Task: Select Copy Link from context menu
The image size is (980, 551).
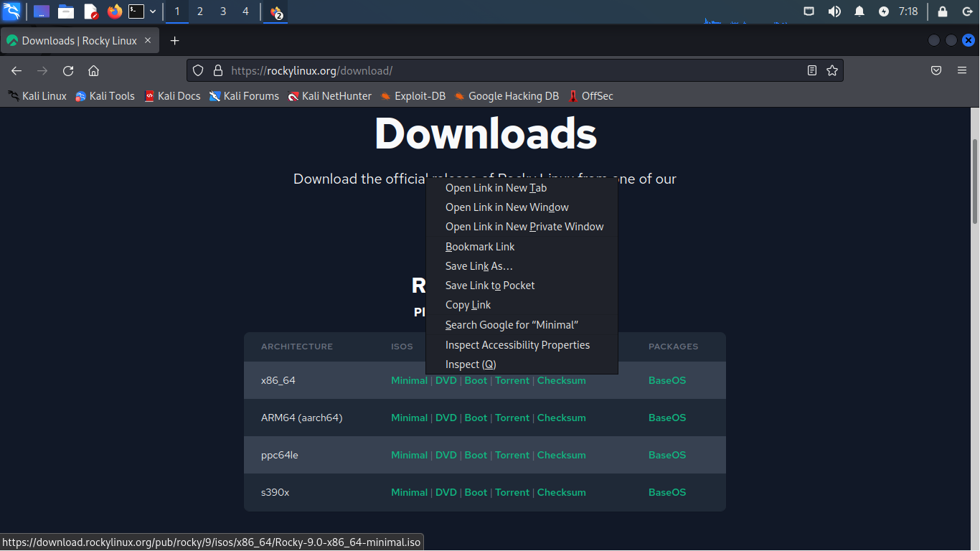Action: click(522, 305)
